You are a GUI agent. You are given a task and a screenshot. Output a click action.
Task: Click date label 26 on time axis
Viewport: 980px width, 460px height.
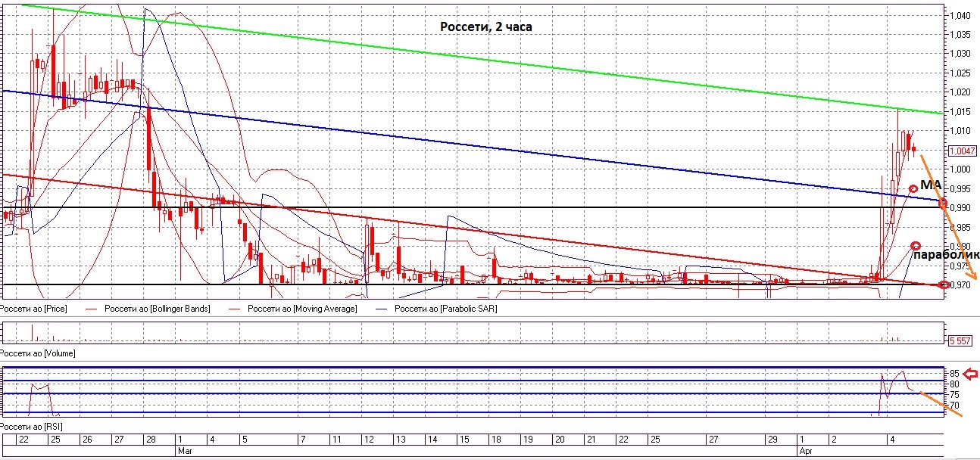(86, 440)
